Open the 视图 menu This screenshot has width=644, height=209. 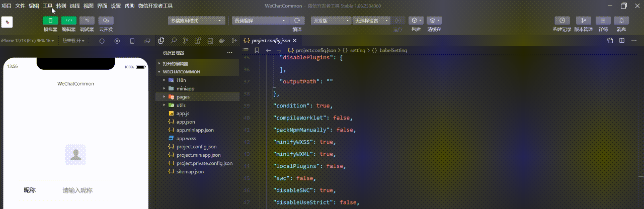click(89, 6)
